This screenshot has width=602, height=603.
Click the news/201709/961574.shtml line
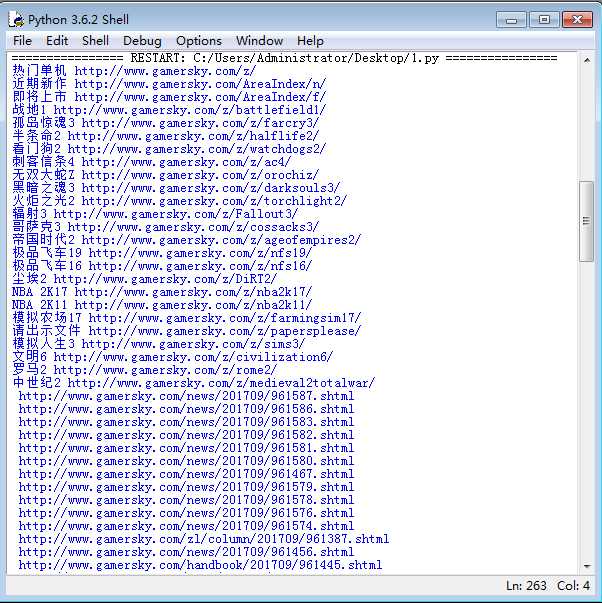click(186, 526)
